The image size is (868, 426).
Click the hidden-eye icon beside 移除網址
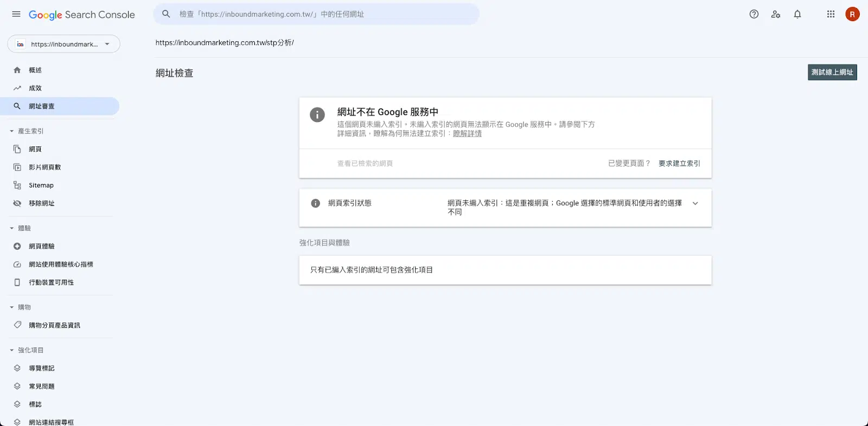coord(17,203)
